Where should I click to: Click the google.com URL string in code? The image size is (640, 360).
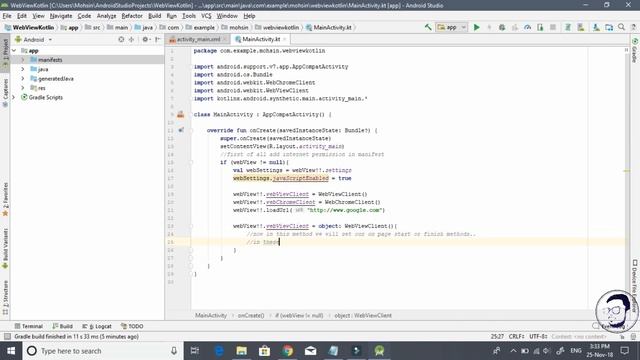(346, 210)
